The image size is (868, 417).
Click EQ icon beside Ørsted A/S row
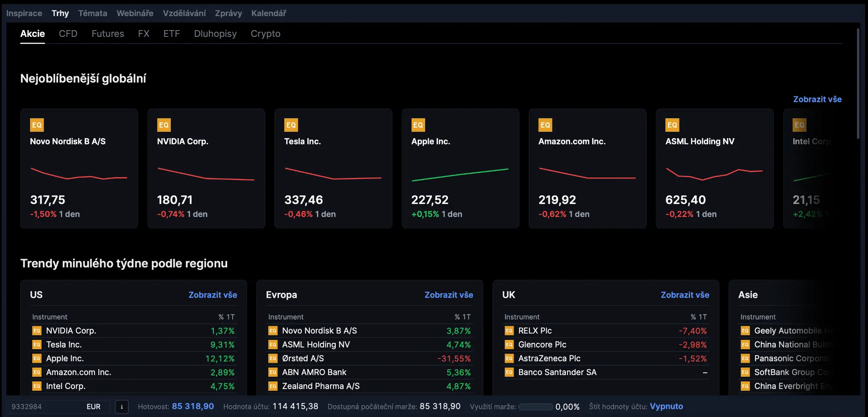click(x=273, y=359)
